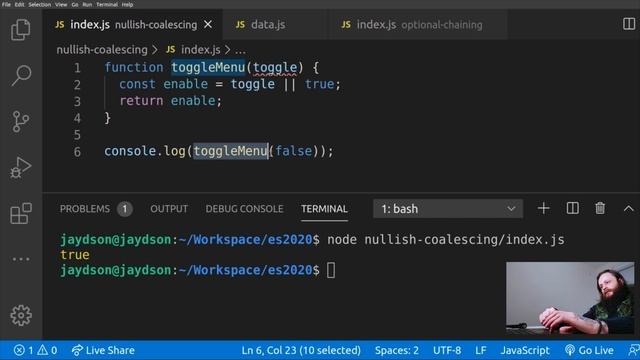Click 'true' output in terminal

75,255
